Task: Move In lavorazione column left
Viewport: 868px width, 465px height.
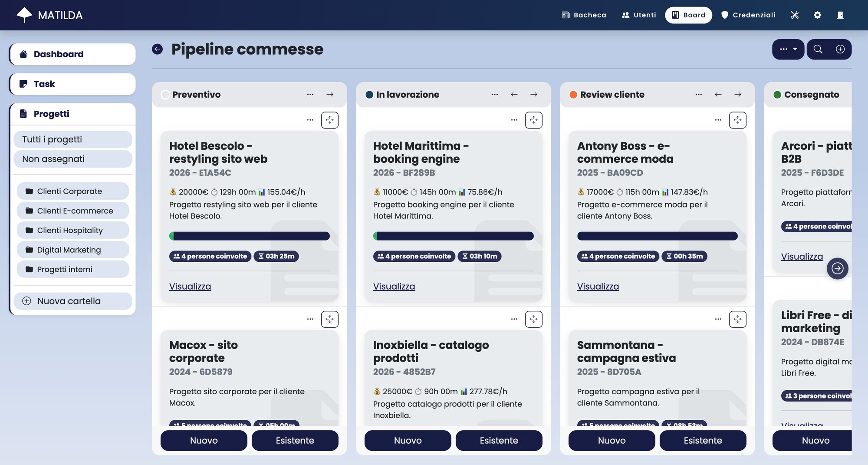Action: [514, 94]
